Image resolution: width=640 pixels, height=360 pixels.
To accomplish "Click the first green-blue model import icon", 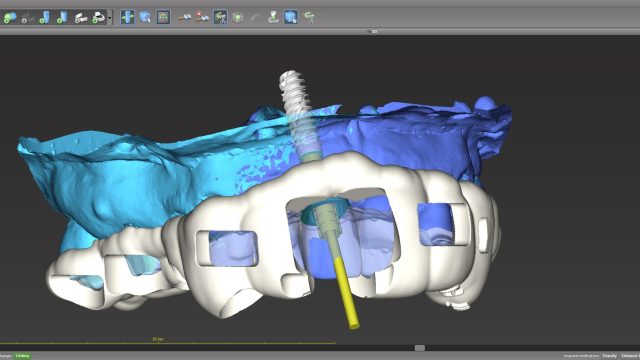I will pos(9,18).
